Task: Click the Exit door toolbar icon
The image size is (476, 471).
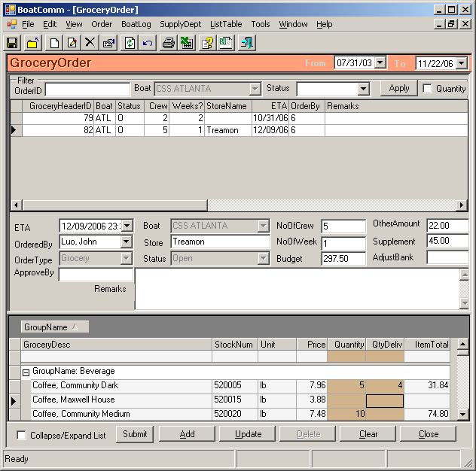Action: coord(247,43)
